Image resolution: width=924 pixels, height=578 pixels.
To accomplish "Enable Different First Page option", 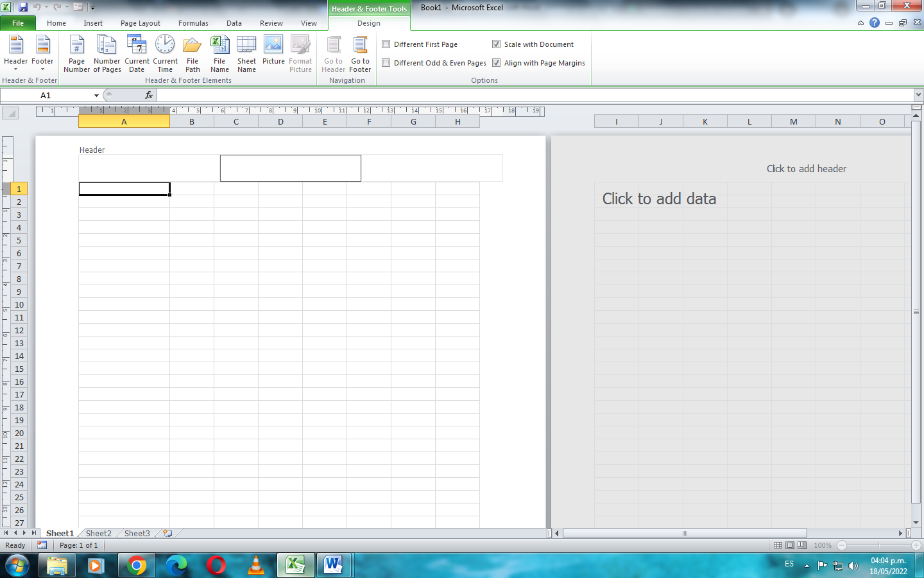I will (x=386, y=44).
